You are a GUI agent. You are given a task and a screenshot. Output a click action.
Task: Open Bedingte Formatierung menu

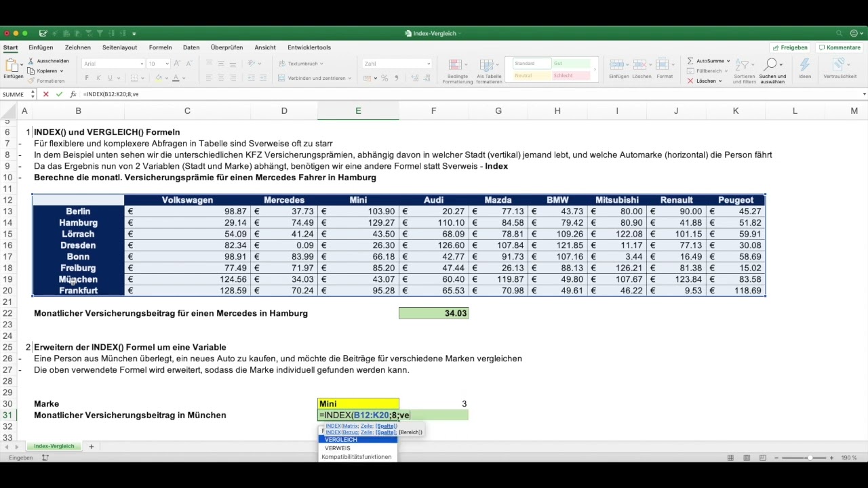[x=458, y=70]
